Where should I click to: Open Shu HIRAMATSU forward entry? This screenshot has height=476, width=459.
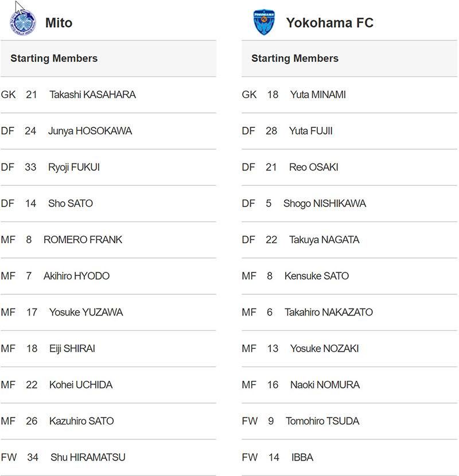tap(88, 457)
